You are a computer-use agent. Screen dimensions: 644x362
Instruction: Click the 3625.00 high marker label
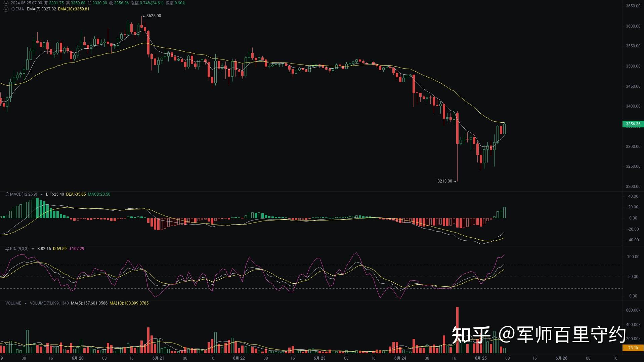pos(154,16)
